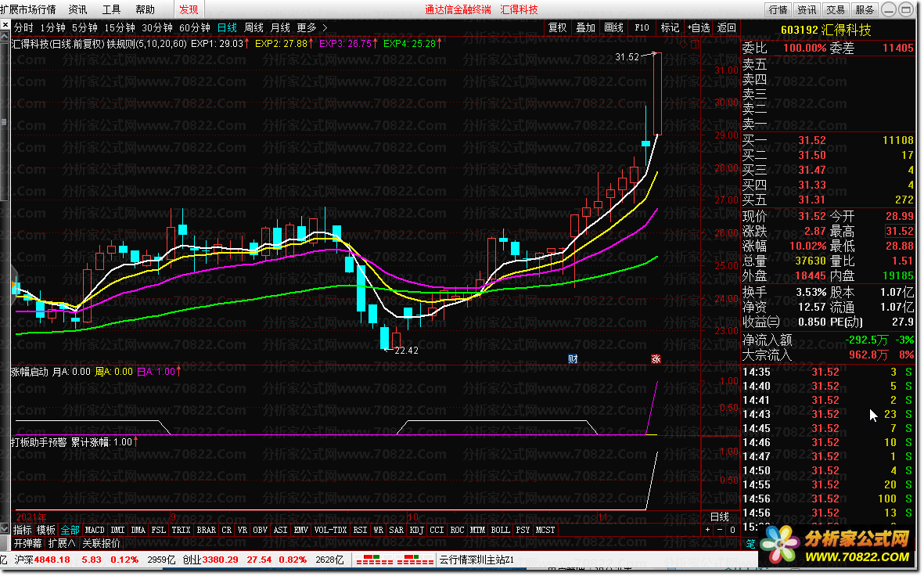Click the 云行情深圳主站Z1 server status

click(476, 560)
